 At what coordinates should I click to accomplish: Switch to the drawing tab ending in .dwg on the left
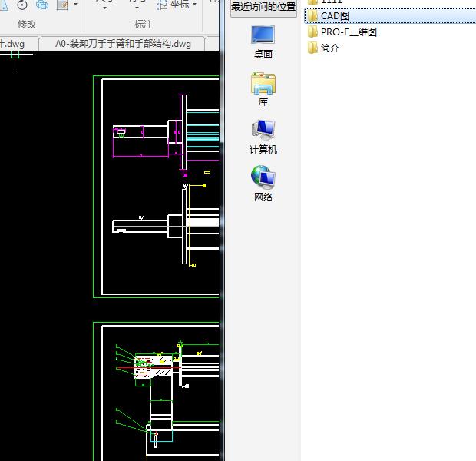[x=12, y=44]
